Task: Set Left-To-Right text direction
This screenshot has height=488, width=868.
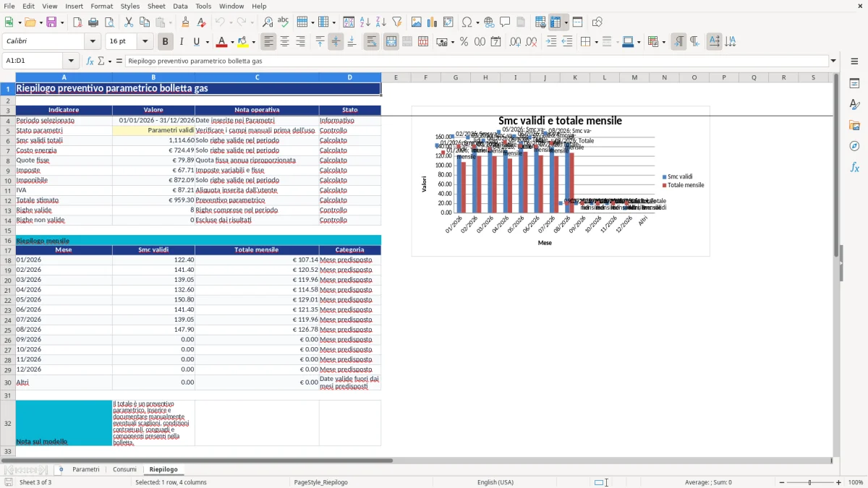Action: click(x=678, y=42)
